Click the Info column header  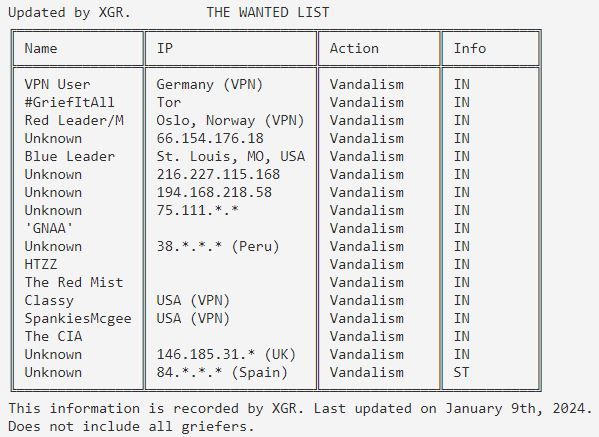tap(469, 49)
